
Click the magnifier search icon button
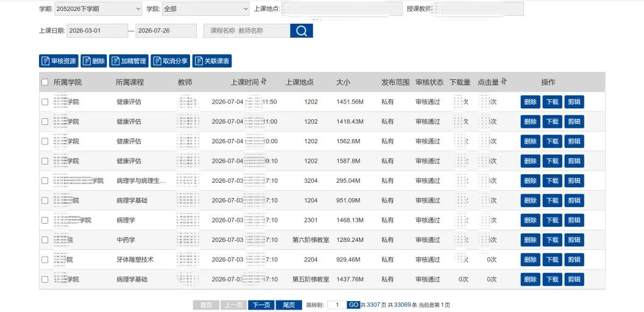click(301, 31)
